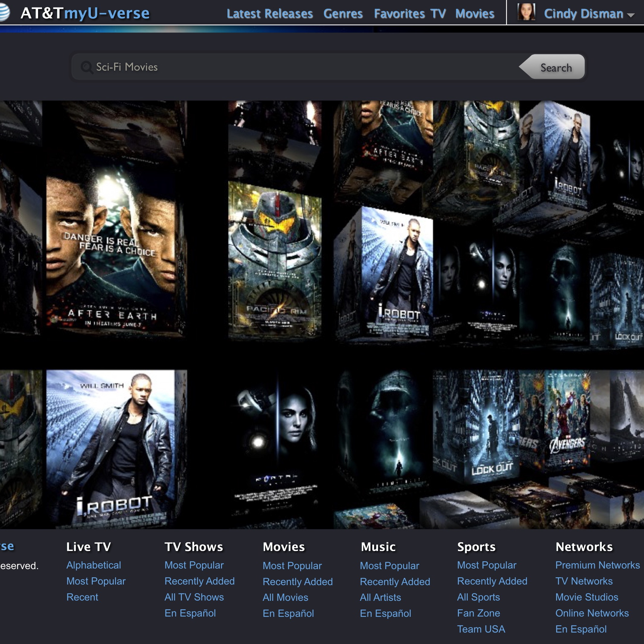Viewport: 644px width, 644px height.
Task: Open All Artists link
Action: (380, 597)
